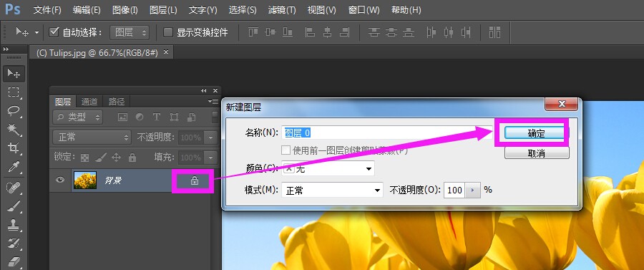Hide the 背景 layer with eye icon
This screenshot has width=644, height=270.
tap(60, 180)
